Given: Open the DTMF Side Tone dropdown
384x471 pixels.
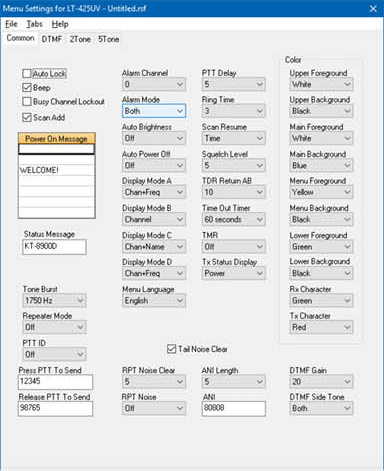Looking at the screenshot, I should (321, 408).
